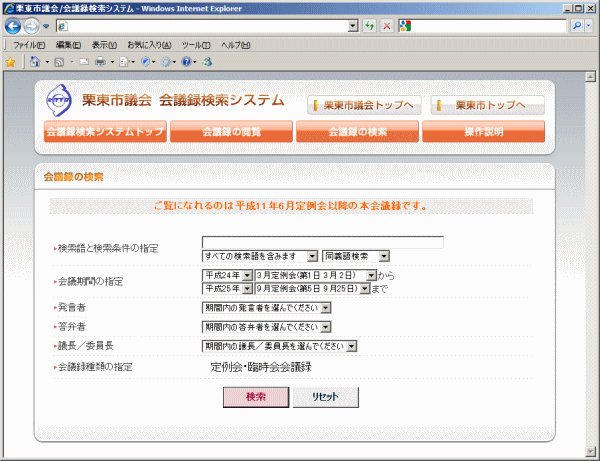Open the 期間内の答弁者 respondent dropdown
Image resolution: width=600 pixels, height=461 pixels.
pyautogui.click(x=266, y=327)
